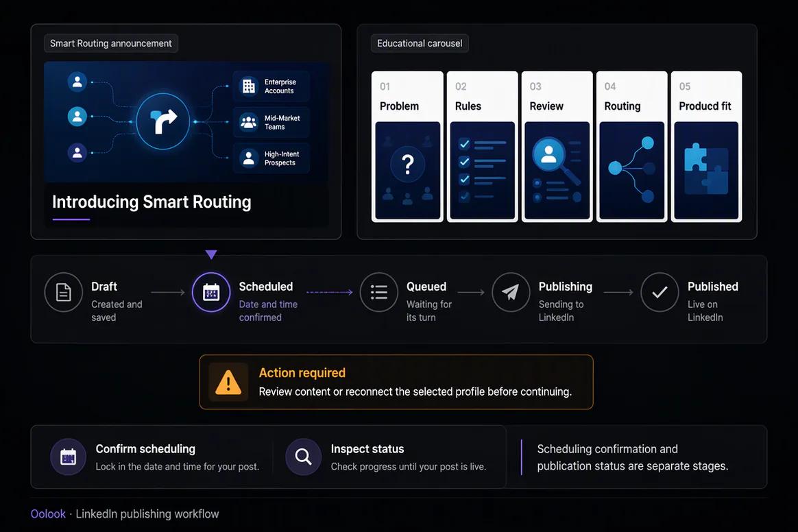The height and width of the screenshot is (532, 798).
Task: Click the Mid-Market Teams group icon
Action: click(x=249, y=122)
